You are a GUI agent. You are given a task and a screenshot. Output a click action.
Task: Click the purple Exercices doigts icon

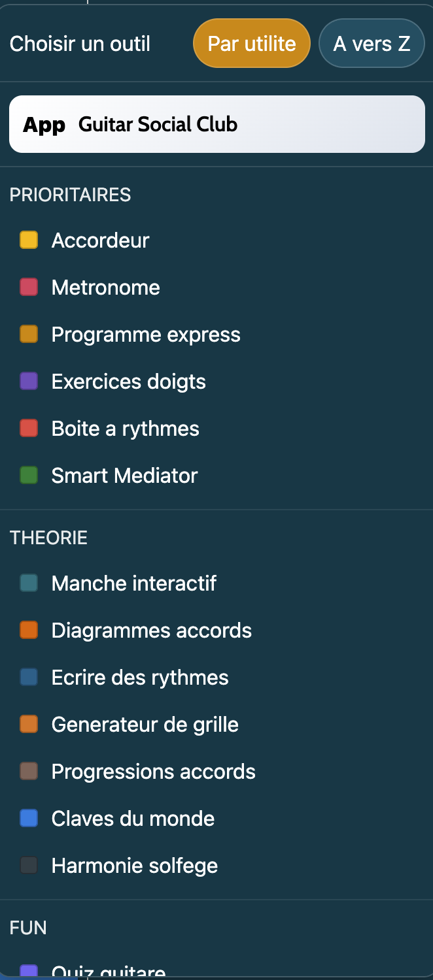tap(29, 381)
